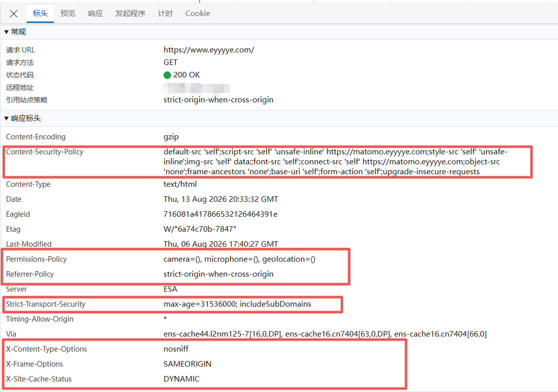Click the X-Frame-Options header name
The width and height of the screenshot is (558, 392).
coord(34,364)
